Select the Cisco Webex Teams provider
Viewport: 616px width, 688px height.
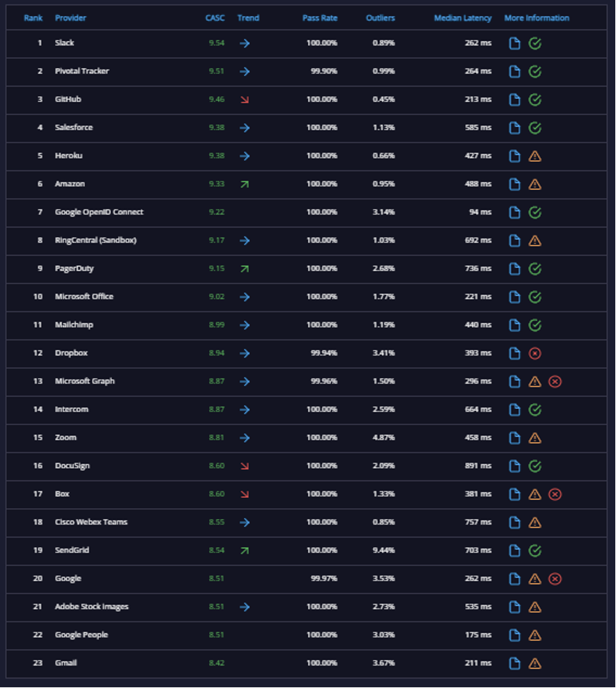[x=91, y=522]
